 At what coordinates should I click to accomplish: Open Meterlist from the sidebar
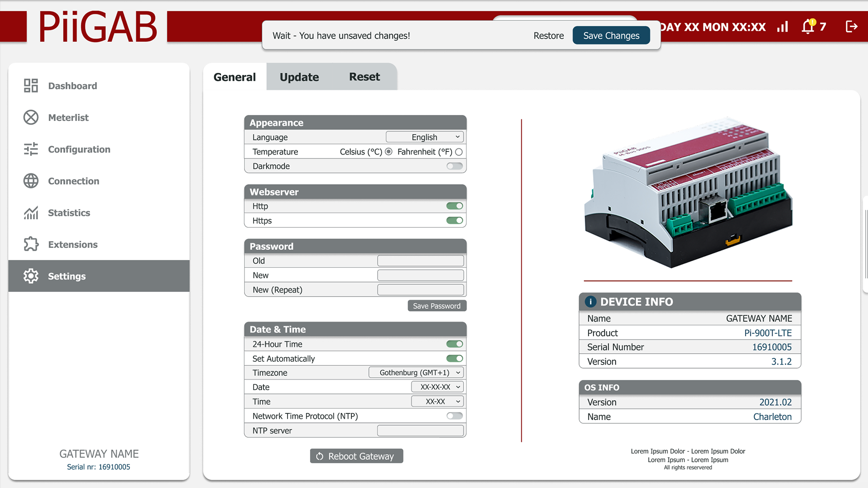point(99,117)
